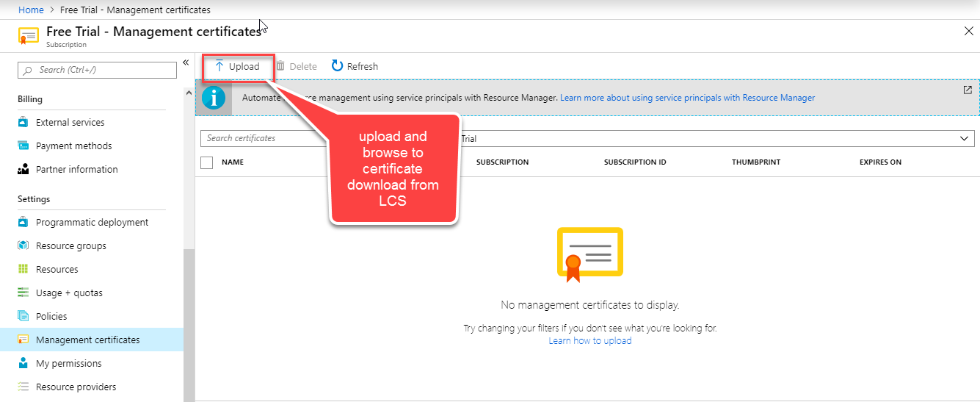The image size is (980, 402).
Task: Sort by SUBSCRIPTION column header
Action: point(502,162)
